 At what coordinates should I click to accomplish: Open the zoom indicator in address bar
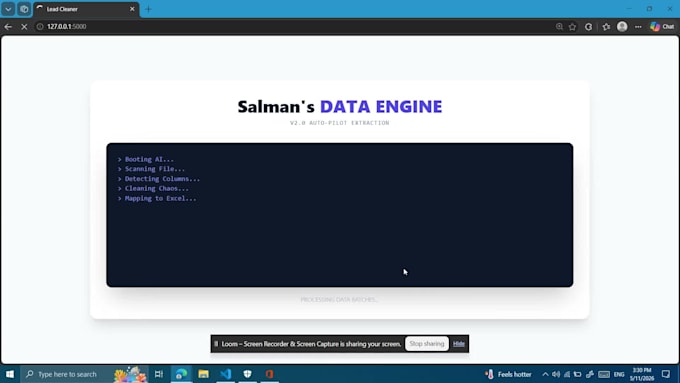(x=559, y=26)
